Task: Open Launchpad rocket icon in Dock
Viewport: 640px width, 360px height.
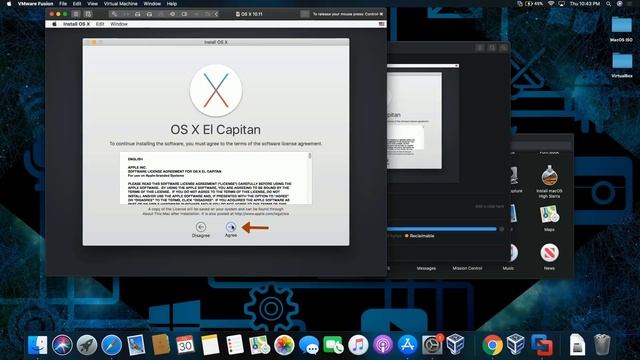Action: coord(87,345)
